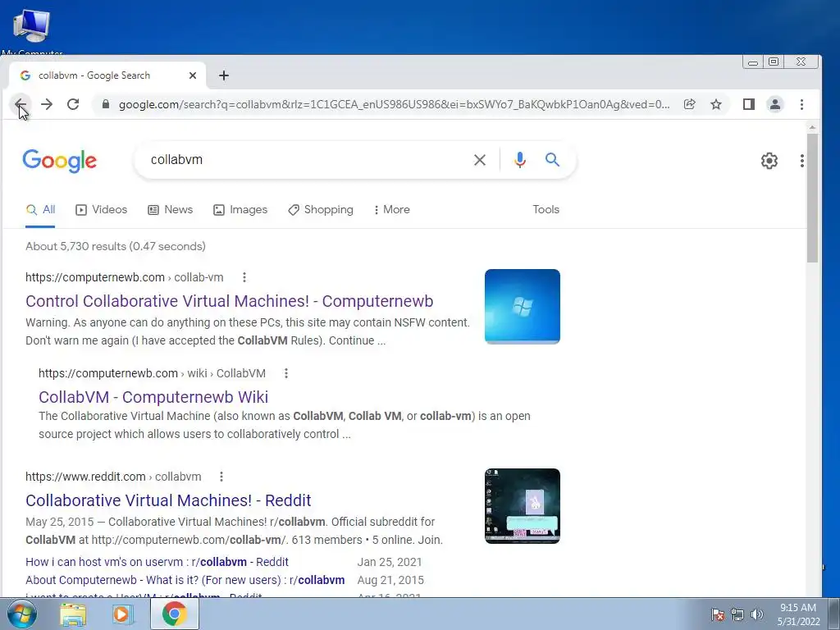
Task: Start voice search with the microphone
Action: 519,160
